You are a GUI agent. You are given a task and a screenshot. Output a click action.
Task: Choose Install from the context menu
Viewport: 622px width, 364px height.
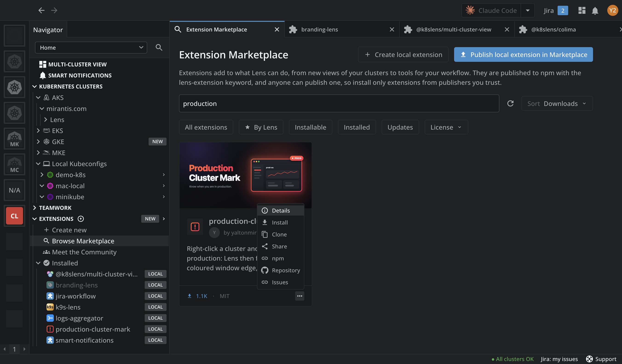280,222
